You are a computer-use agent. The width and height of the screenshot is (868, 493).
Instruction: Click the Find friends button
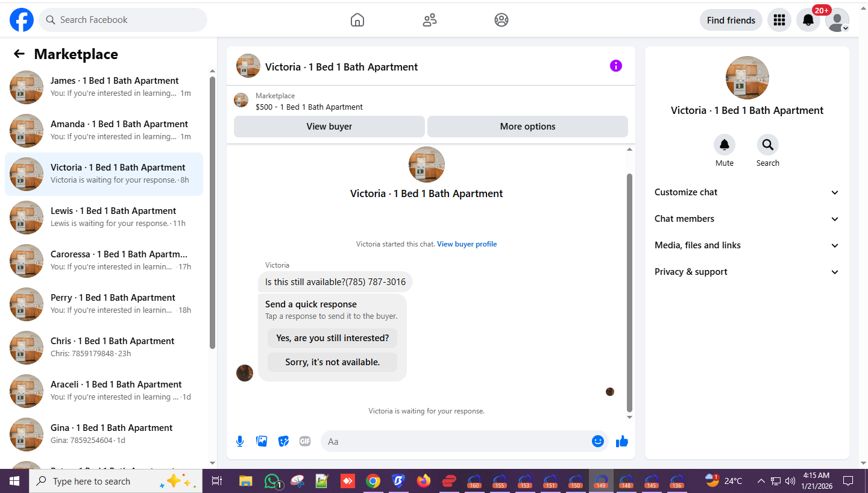pos(731,20)
